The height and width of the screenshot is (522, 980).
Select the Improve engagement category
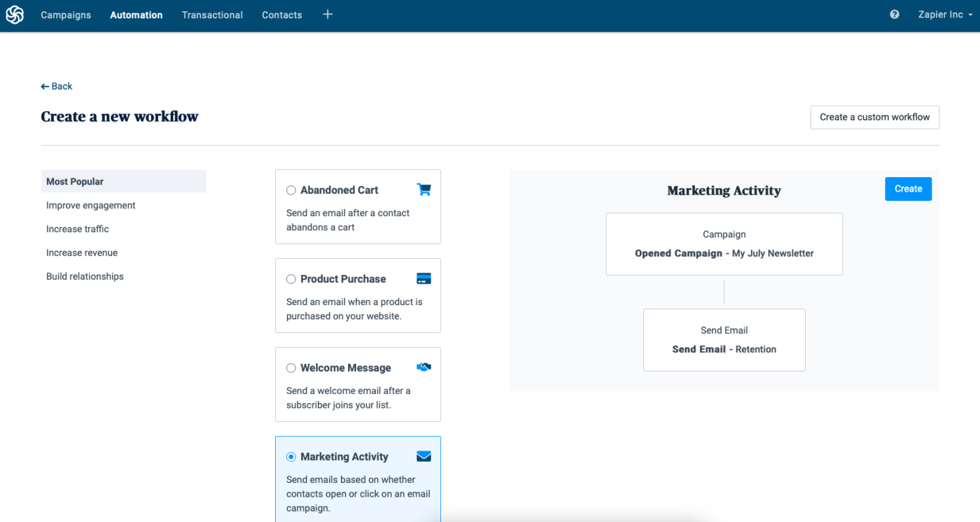point(91,205)
